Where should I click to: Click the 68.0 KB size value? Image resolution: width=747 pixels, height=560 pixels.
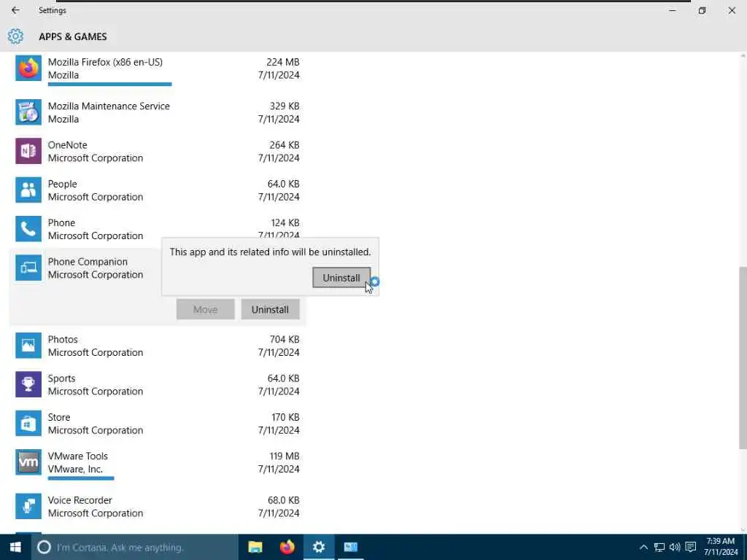pyautogui.click(x=284, y=500)
